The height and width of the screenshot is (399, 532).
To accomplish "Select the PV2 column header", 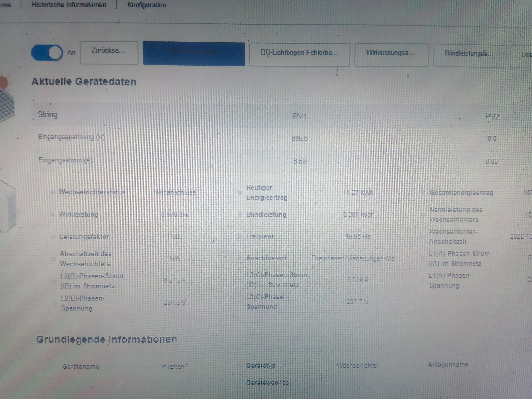I will (492, 117).
